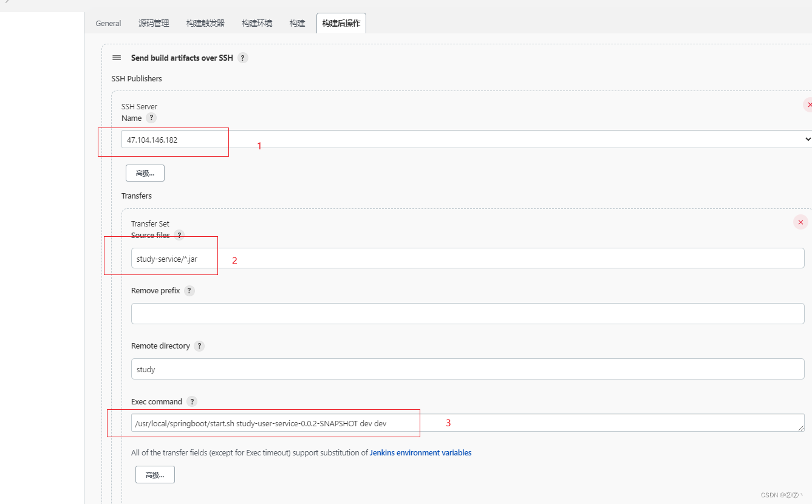Open help for Send build artifacts over SSH
812x504 pixels.
click(x=243, y=58)
